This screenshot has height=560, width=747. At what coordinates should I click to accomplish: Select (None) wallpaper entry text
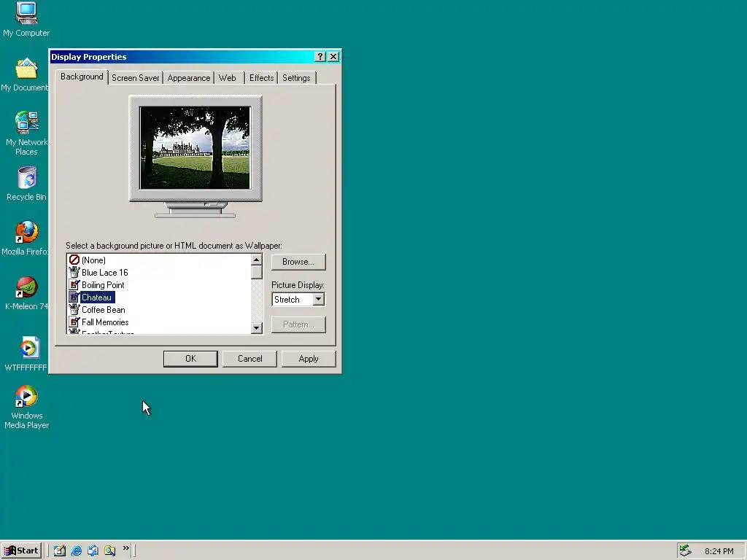[x=93, y=260]
